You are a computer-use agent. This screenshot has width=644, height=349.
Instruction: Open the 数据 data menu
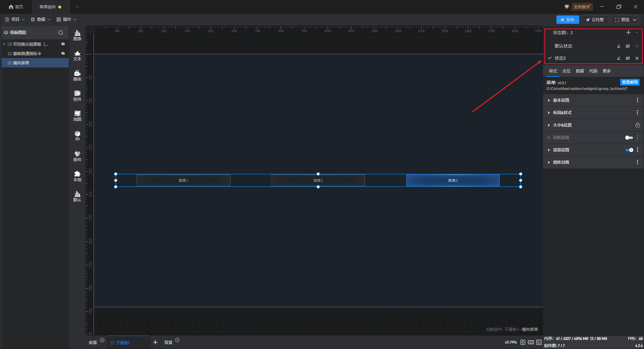pos(41,19)
